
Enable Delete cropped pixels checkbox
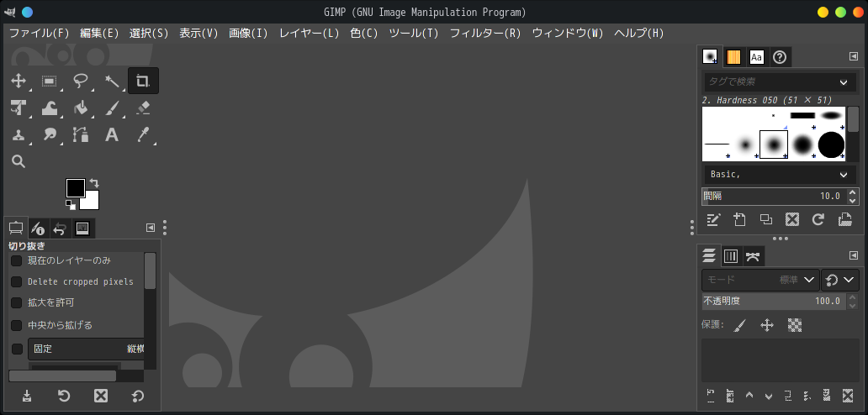[17, 281]
